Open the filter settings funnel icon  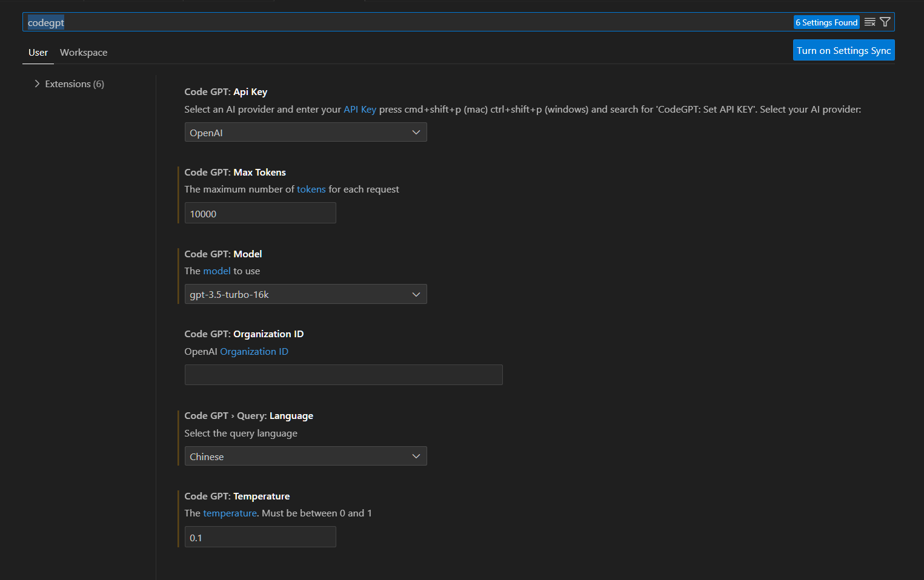click(x=885, y=22)
